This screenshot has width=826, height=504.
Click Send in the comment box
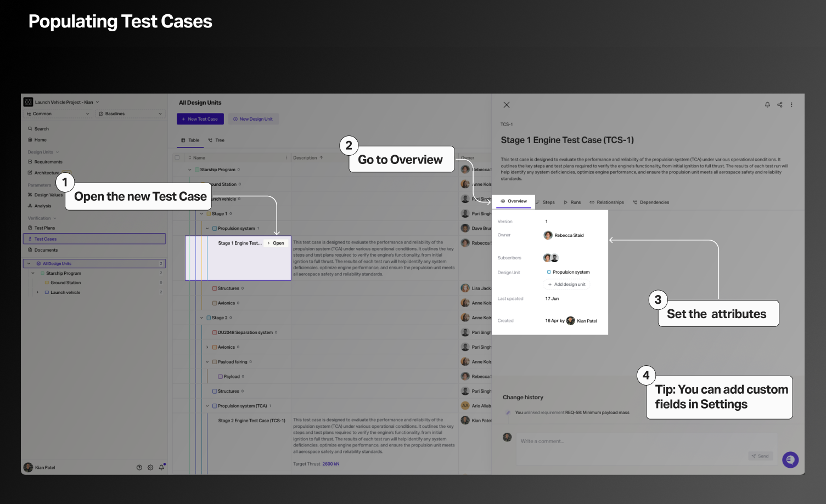761,456
